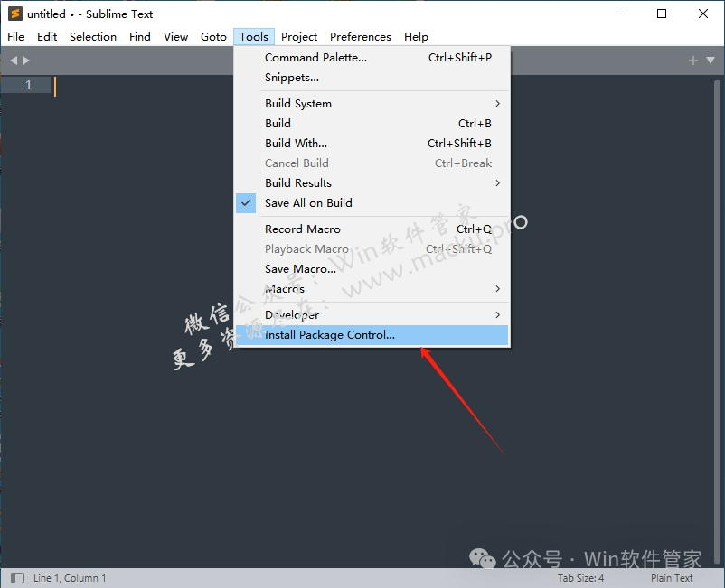Add a new tab with plus icon
The width and height of the screenshot is (725, 588).
pyautogui.click(x=692, y=61)
